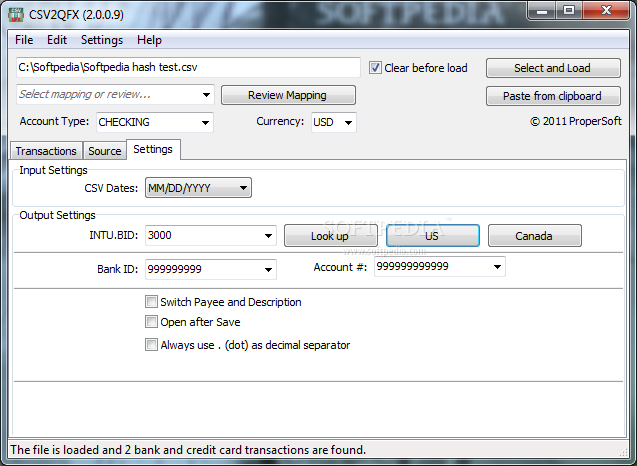Click Paste from clipboard button
The image size is (637, 466).
(x=553, y=96)
